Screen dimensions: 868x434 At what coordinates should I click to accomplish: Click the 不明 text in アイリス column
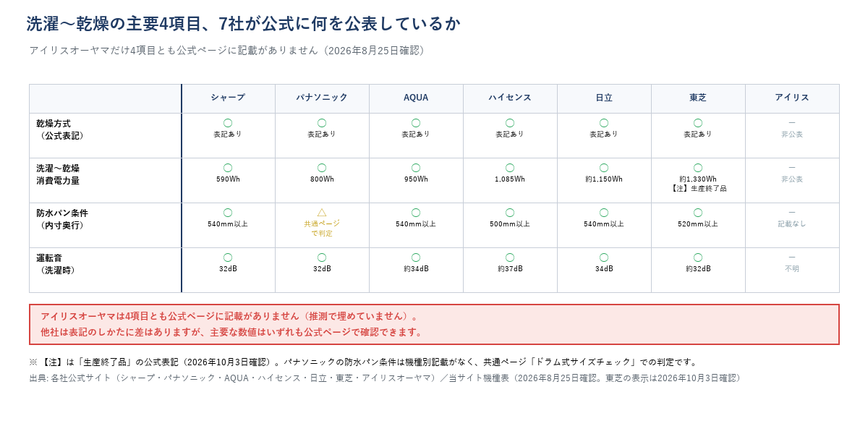pyautogui.click(x=792, y=269)
